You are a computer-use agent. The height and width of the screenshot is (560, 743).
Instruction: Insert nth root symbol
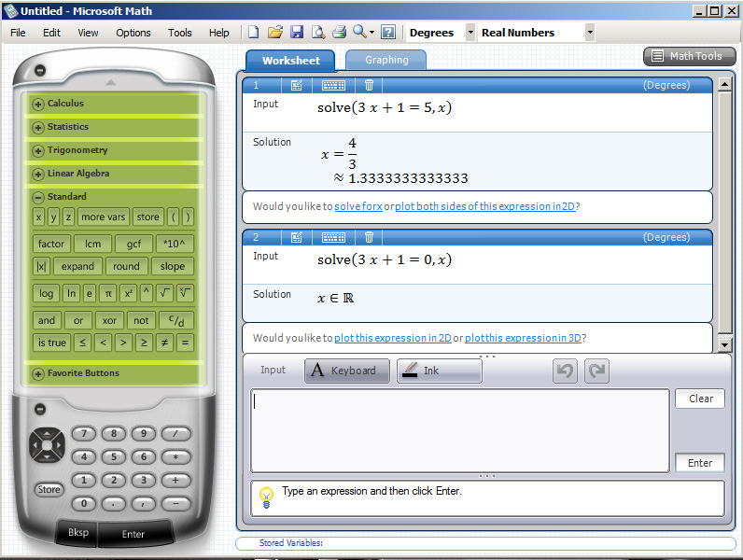[x=185, y=293]
